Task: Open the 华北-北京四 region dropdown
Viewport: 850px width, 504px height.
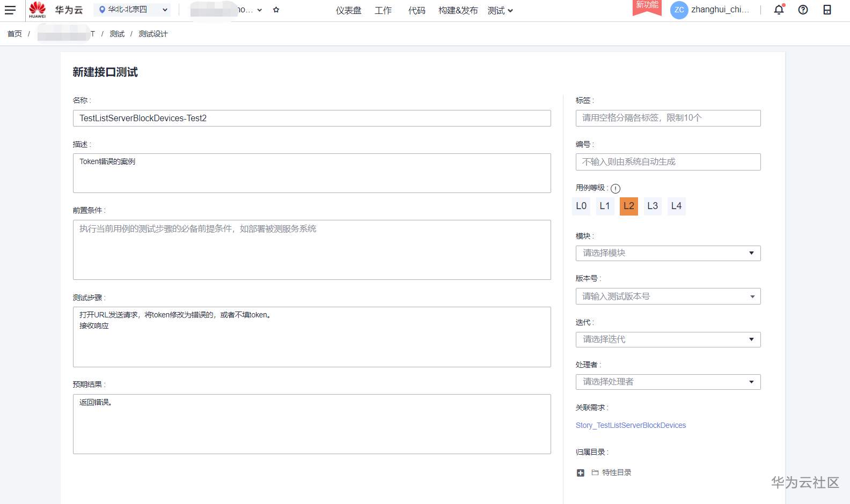Action: click(133, 10)
